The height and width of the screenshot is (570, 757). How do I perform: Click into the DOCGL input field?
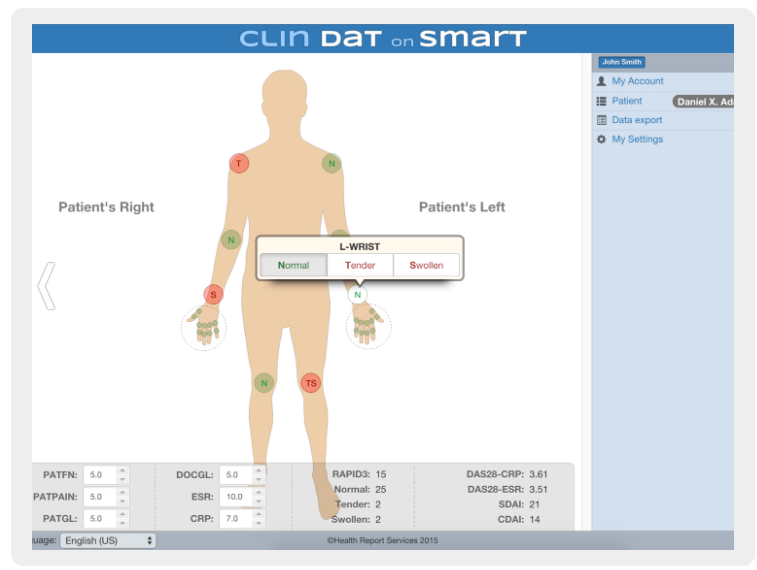[x=236, y=475]
